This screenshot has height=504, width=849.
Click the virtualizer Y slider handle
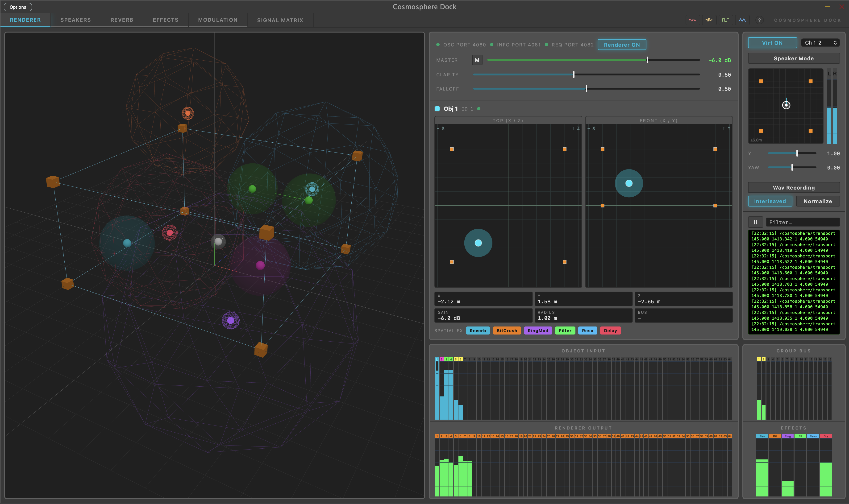coord(797,153)
